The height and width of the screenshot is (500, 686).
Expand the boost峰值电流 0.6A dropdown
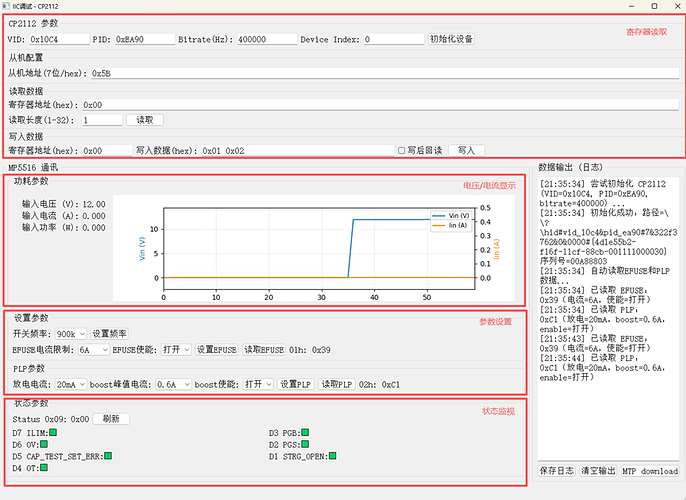point(173,384)
